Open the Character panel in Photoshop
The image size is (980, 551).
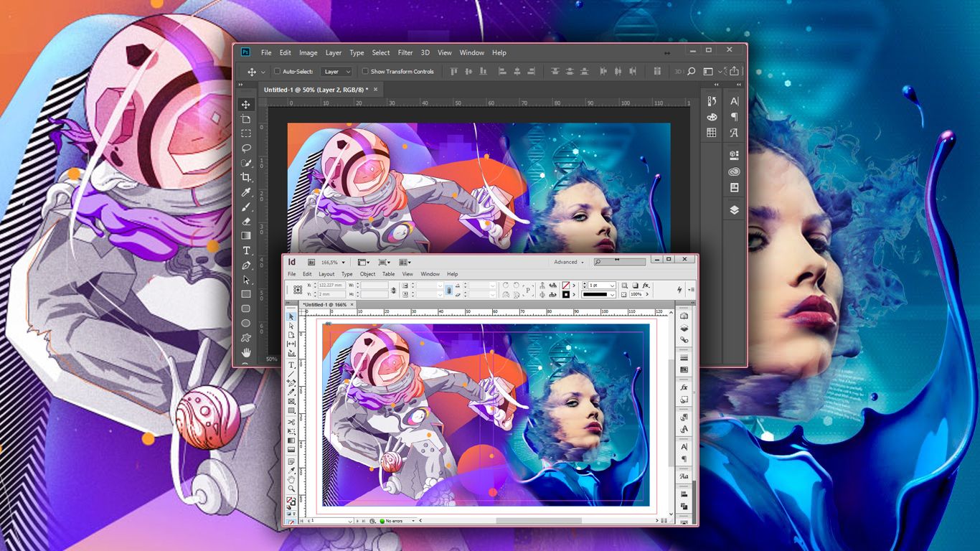(x=734, y=101)
